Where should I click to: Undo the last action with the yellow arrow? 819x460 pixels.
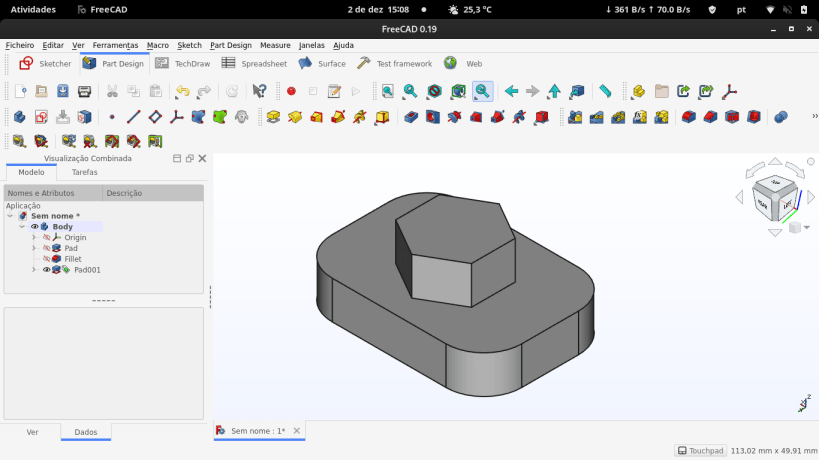pos(182,91)
